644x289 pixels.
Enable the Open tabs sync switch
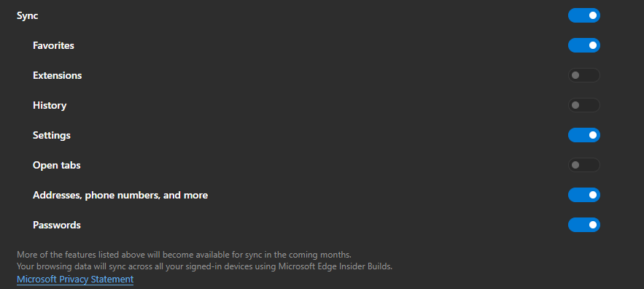click(x=583, y=165)
